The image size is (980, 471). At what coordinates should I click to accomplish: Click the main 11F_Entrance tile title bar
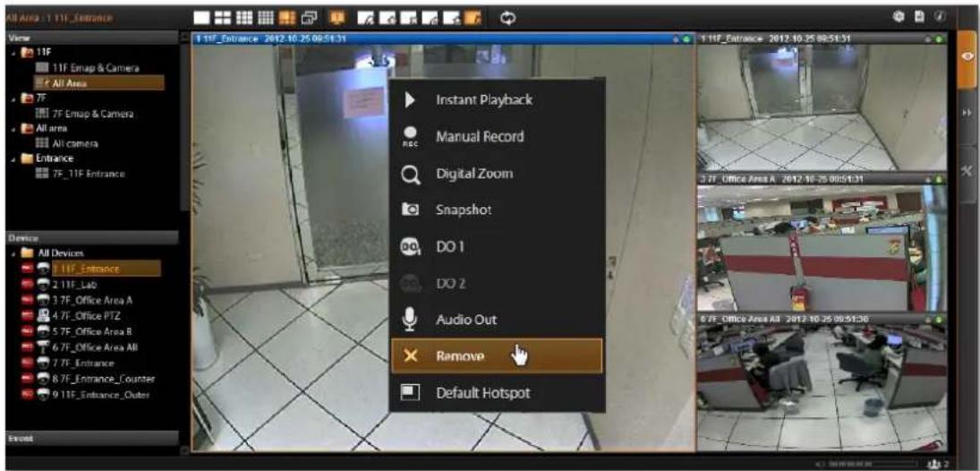[444, 39]
